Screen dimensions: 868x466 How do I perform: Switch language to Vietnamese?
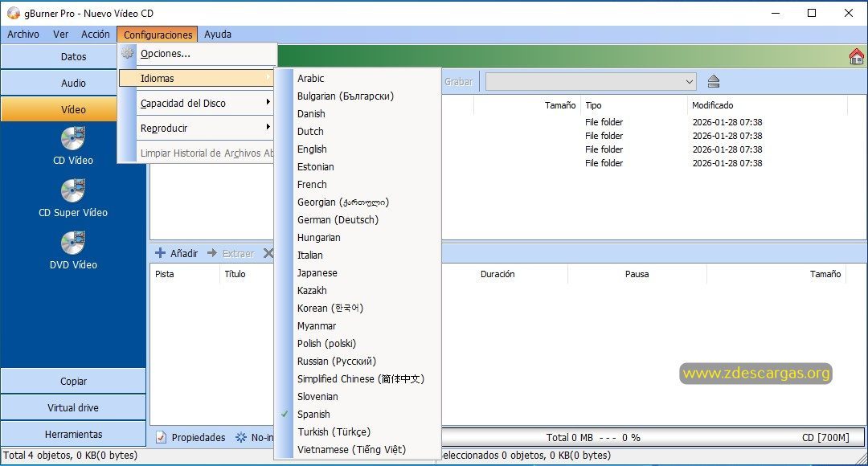pos(358,449)
